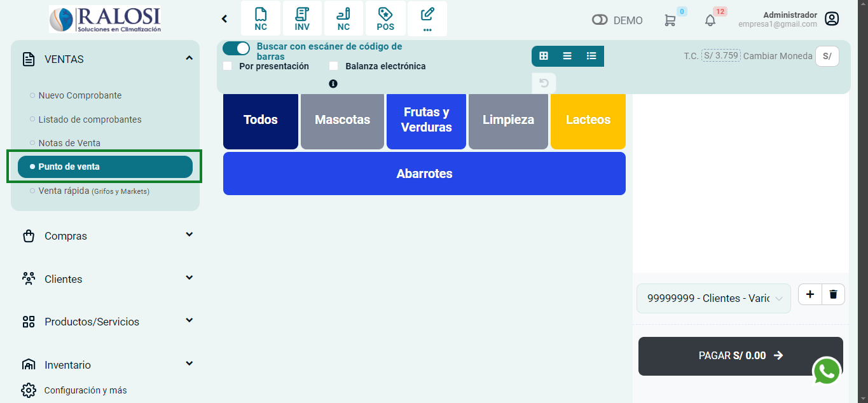Viewport: 868px width, 403px height.
Task: Select Nuevo Comprobante in the sidebar
Action: coord(80,95)
